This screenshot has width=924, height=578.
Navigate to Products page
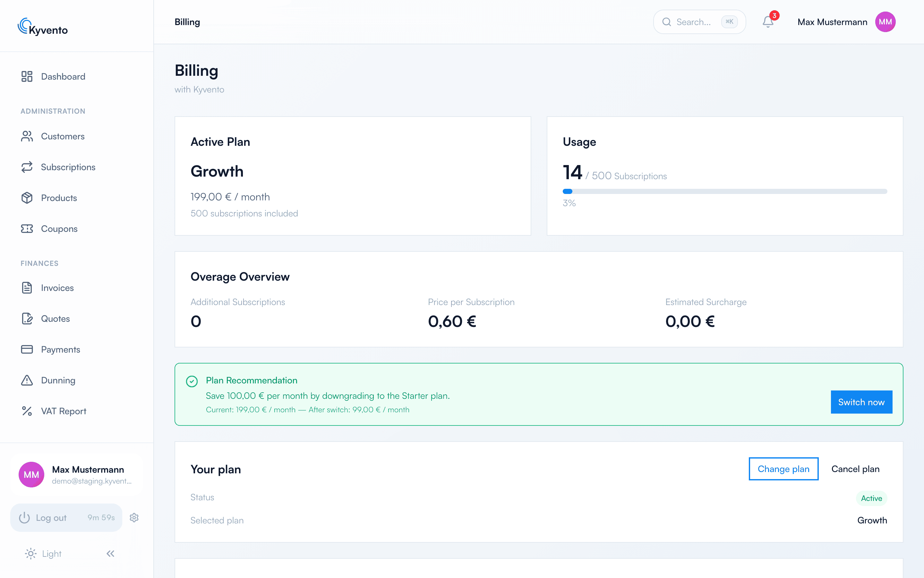coord(59,198)
